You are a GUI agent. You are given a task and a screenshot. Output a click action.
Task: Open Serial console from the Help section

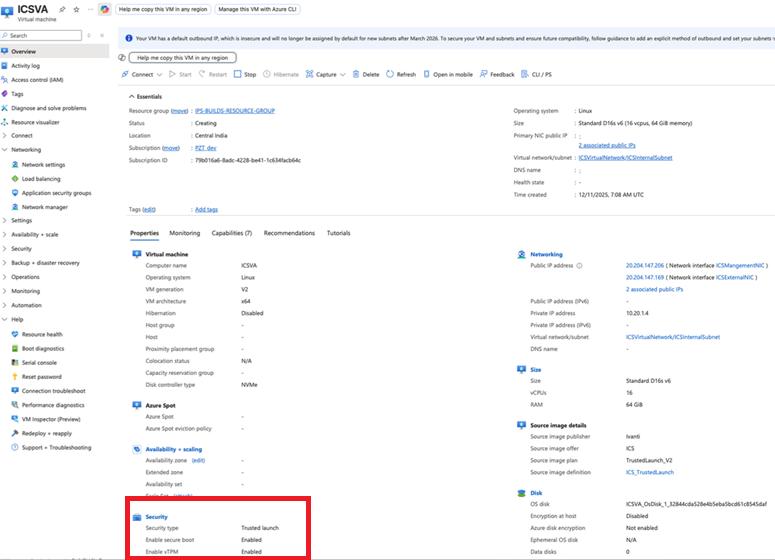pos(39,362)
